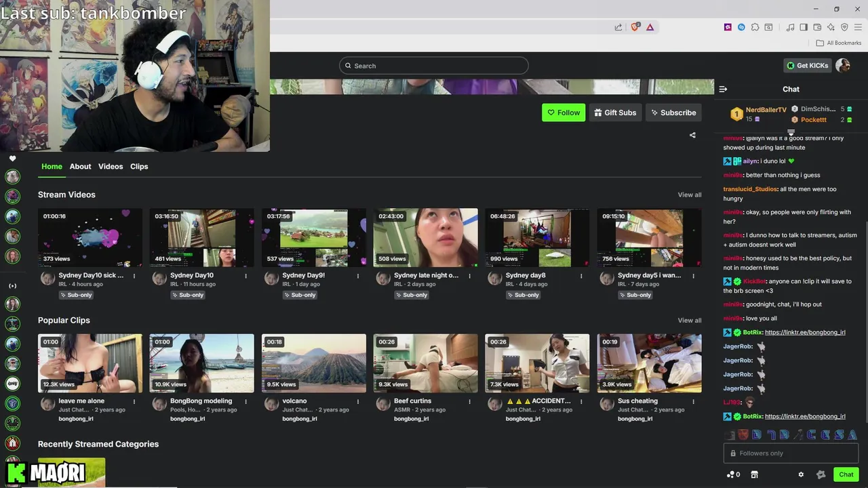Click View all for Popular Clips
868x488 pixels.
point(690,321)
